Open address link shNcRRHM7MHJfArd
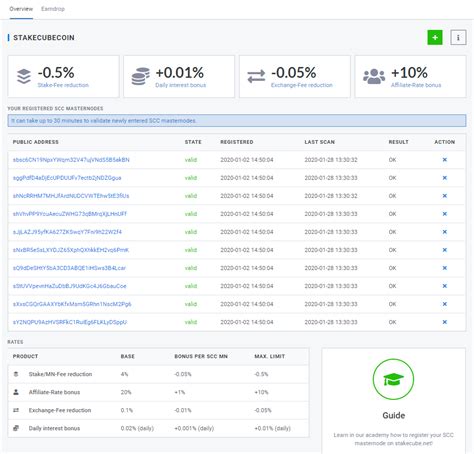 71,196
